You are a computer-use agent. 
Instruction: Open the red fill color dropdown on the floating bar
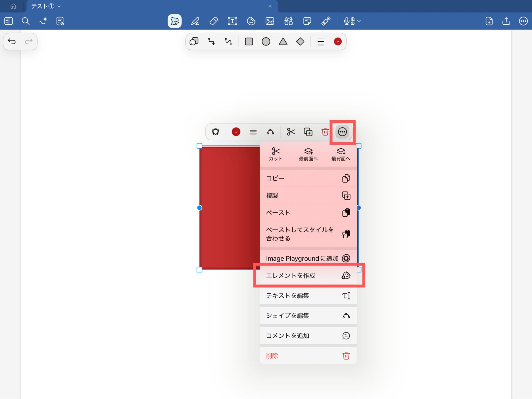click(x=236, y=132)
